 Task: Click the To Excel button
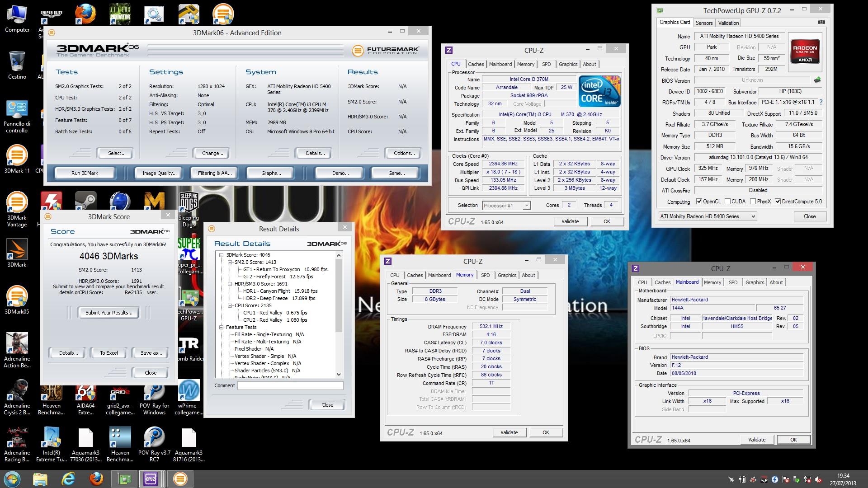[x=109, y=353]
